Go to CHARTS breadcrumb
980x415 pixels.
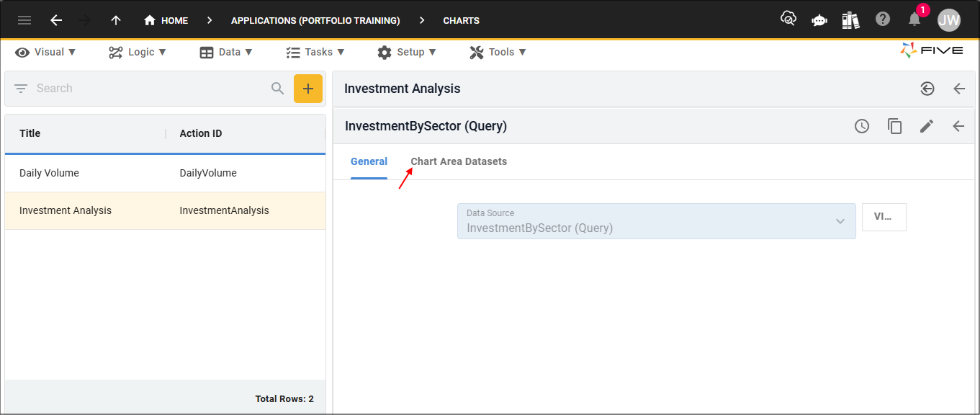[462, 20]
